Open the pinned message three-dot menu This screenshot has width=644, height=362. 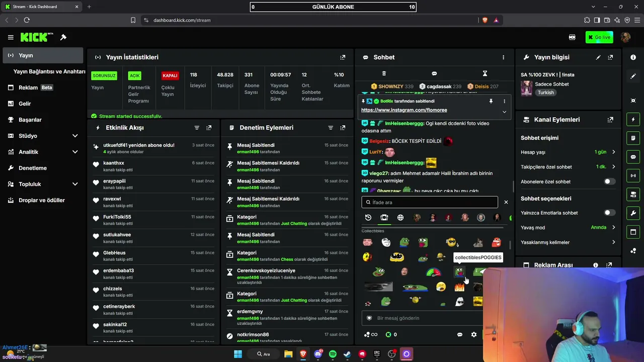coord(504,101)
